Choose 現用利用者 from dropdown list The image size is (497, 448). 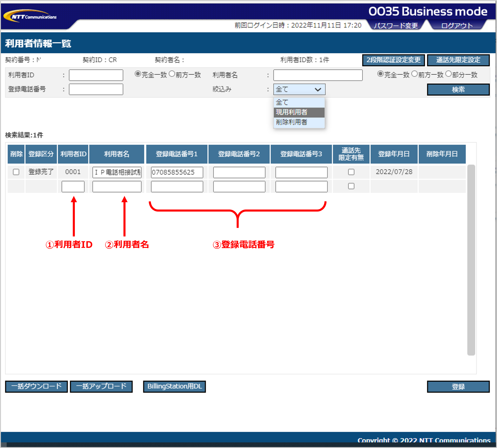pyautogui.click(x=299, y=112)
